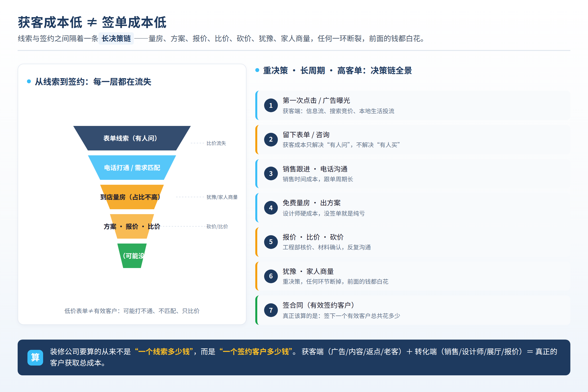Click the step 3 number badge
588x392 pixels.
tap(271, 173)
